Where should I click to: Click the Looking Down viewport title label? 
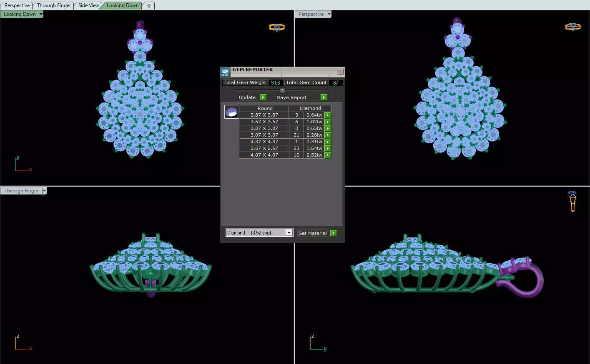(20, 14)
